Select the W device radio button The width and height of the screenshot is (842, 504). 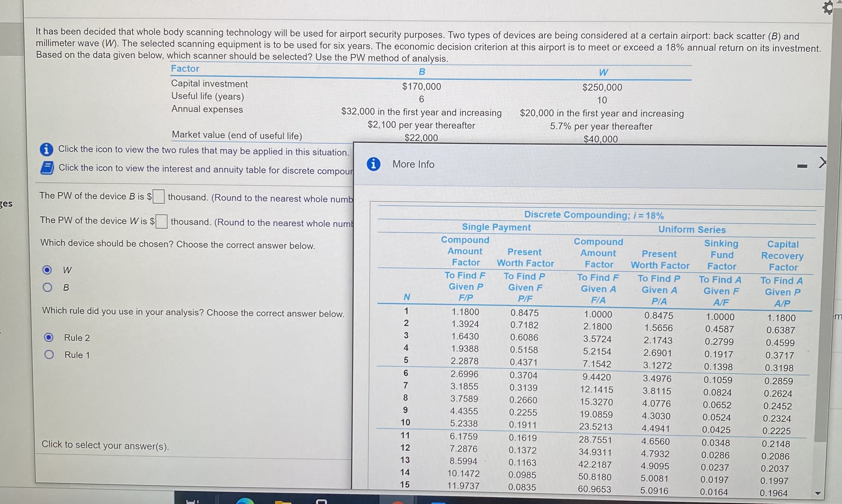click(x=47, y=270)
